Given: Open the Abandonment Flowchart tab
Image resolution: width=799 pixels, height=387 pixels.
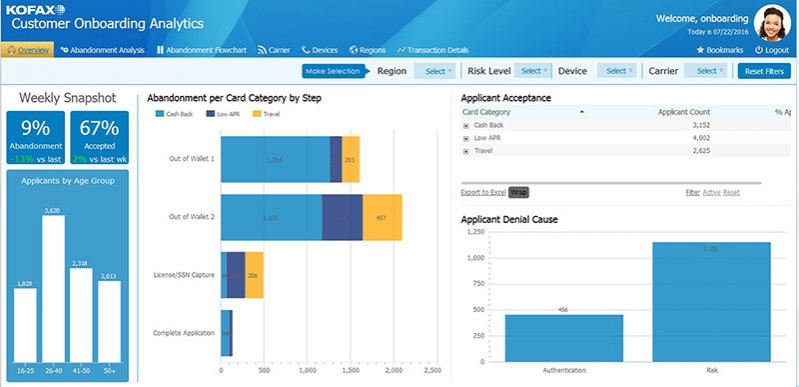Looking at the screenshot, I should click(201, 50).
